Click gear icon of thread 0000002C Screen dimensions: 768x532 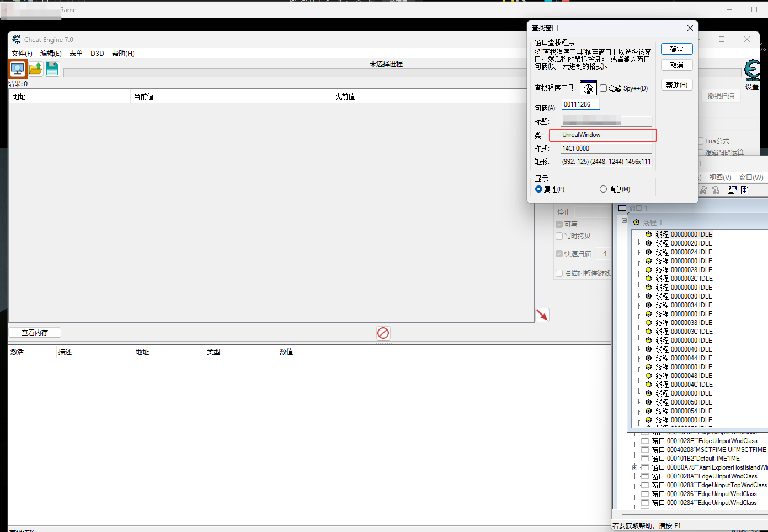pos(649,278)
